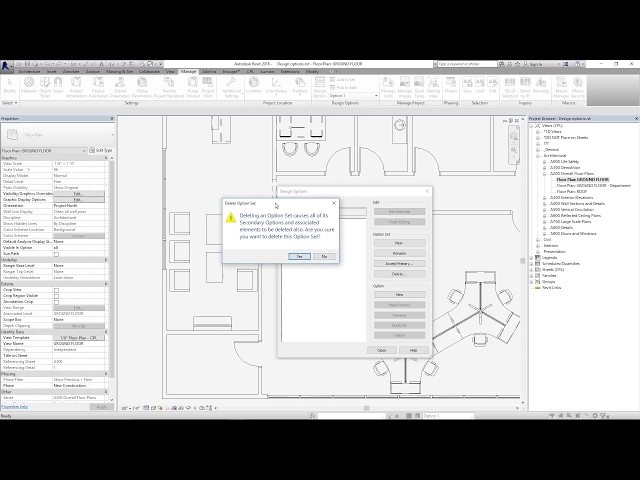
Task: Open the Coordinates dropdown
Action: (276, 87)
